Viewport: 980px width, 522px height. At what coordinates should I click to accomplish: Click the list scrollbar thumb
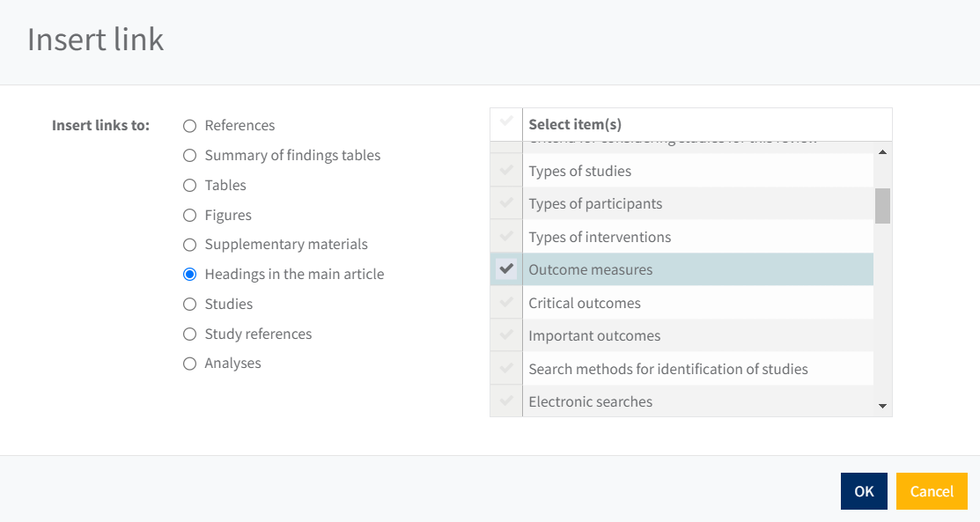point(882,206)
